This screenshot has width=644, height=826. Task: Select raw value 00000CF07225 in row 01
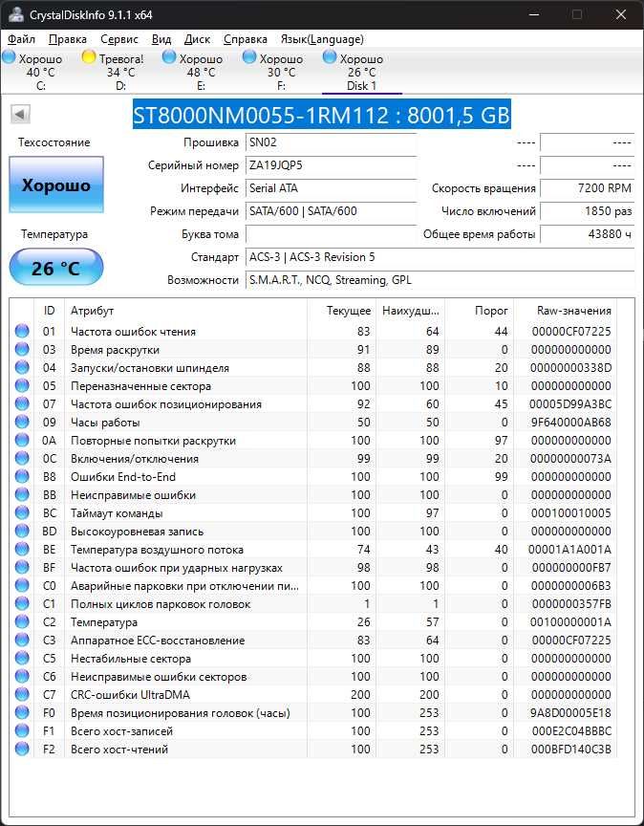[571, 332]
